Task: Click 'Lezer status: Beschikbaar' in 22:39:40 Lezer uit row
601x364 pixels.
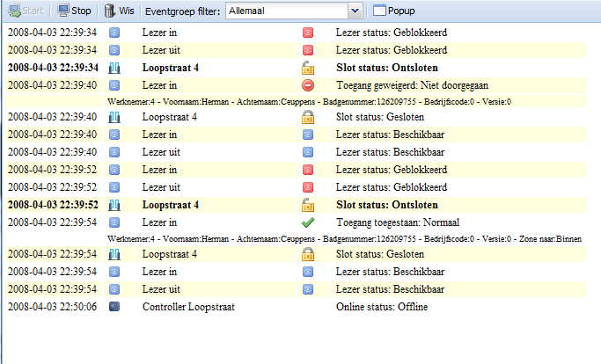Action: 390,152
